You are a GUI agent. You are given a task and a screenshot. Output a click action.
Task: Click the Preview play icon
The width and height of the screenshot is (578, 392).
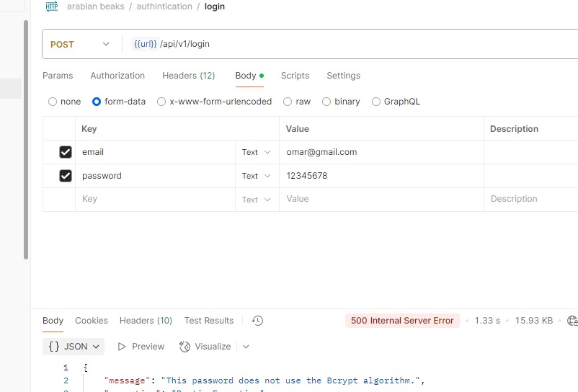[122, 347]
